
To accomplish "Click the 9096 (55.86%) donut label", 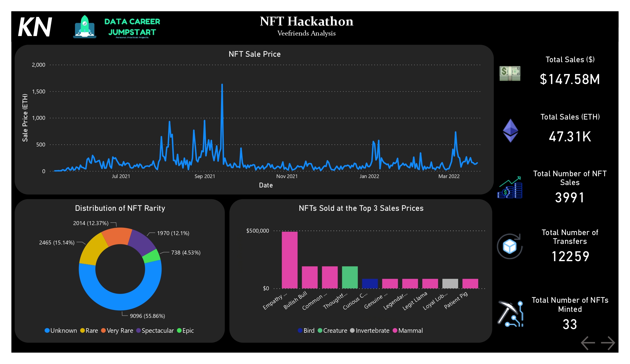I will coord(147,316).
